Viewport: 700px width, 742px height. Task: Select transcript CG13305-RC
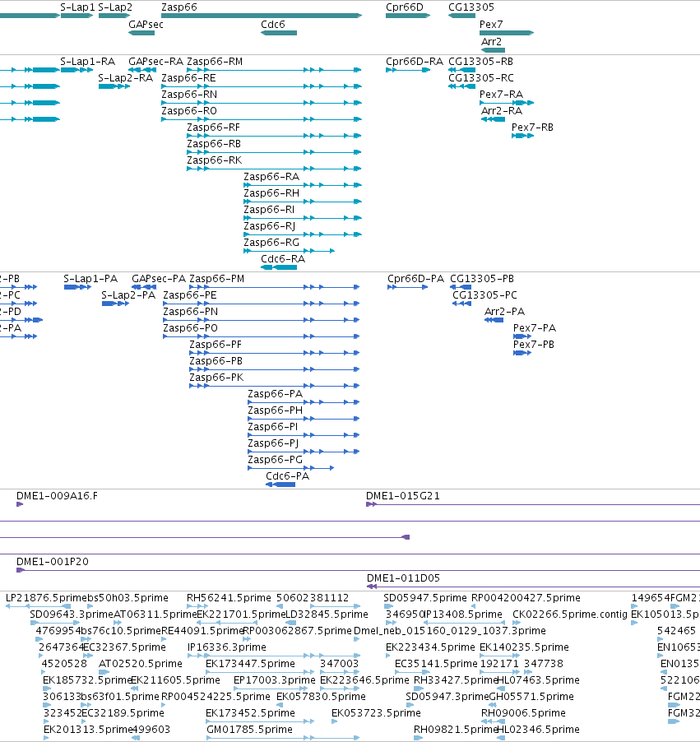pyautogui.click(x=481, y=78)
